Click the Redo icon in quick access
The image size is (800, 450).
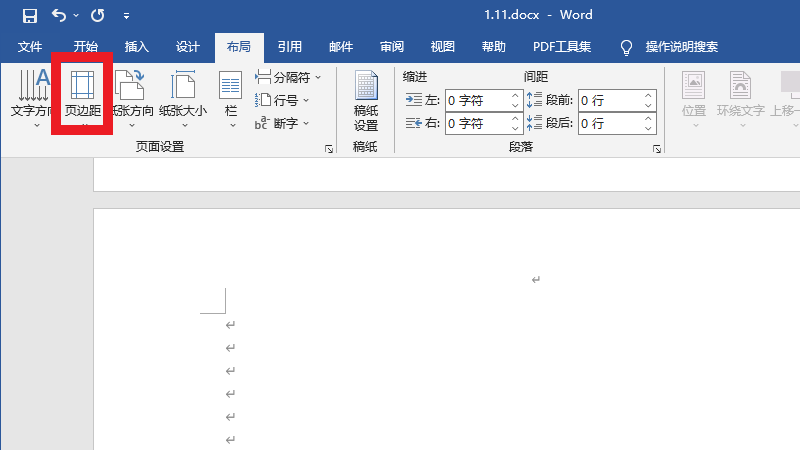97,16
